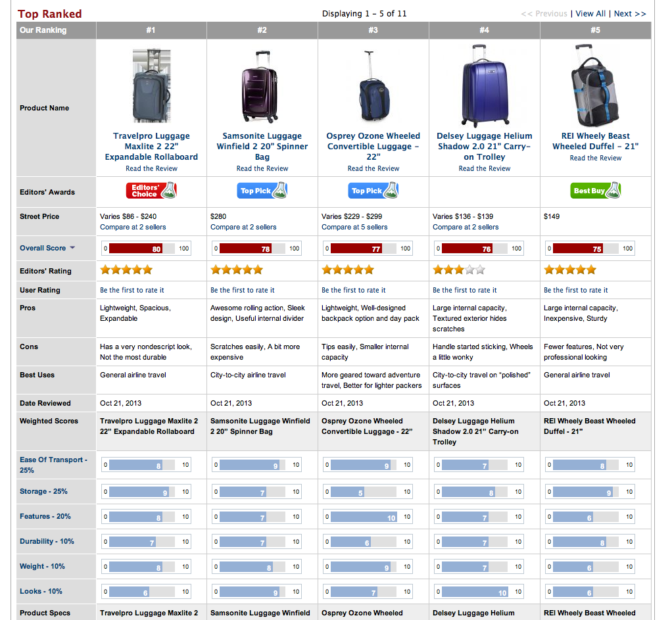Viewport: 672px width, 620px height.
Task: Click View All products link
Action: pos(590,14)
